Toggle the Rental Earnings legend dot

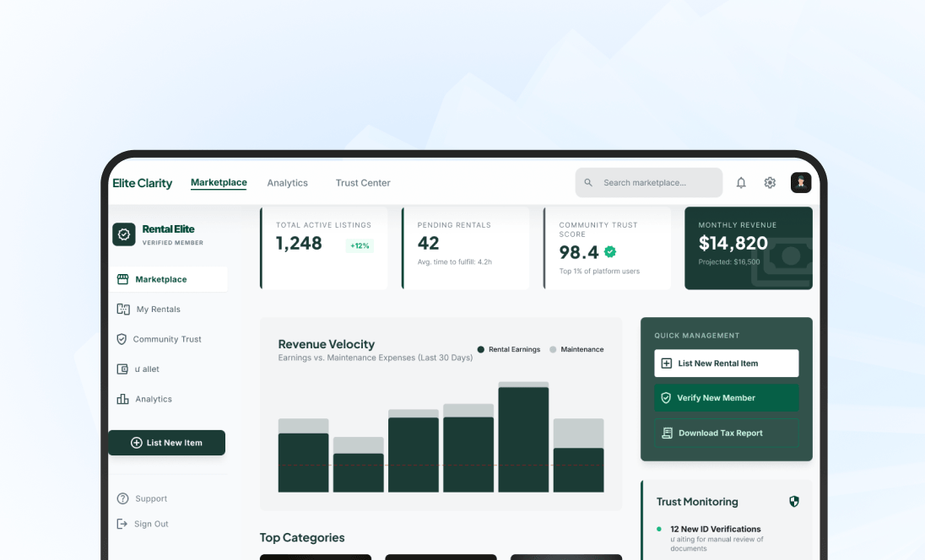(x=480, y=349)
